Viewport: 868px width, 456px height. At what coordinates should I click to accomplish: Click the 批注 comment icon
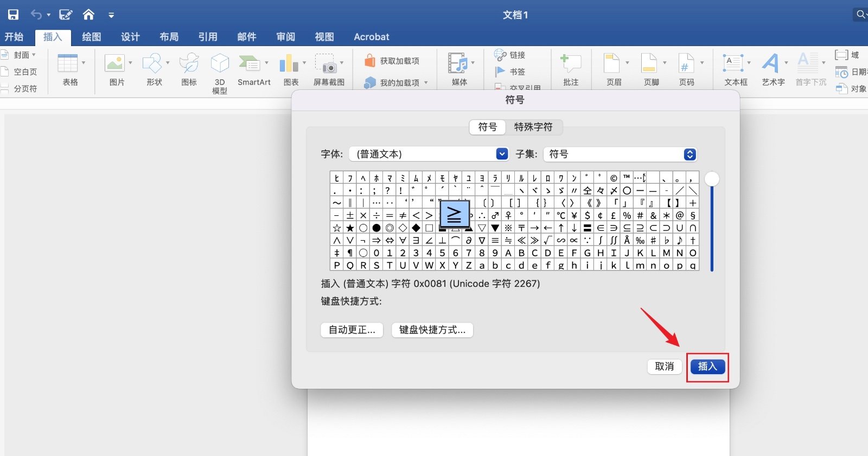click(x=571, y=63)
